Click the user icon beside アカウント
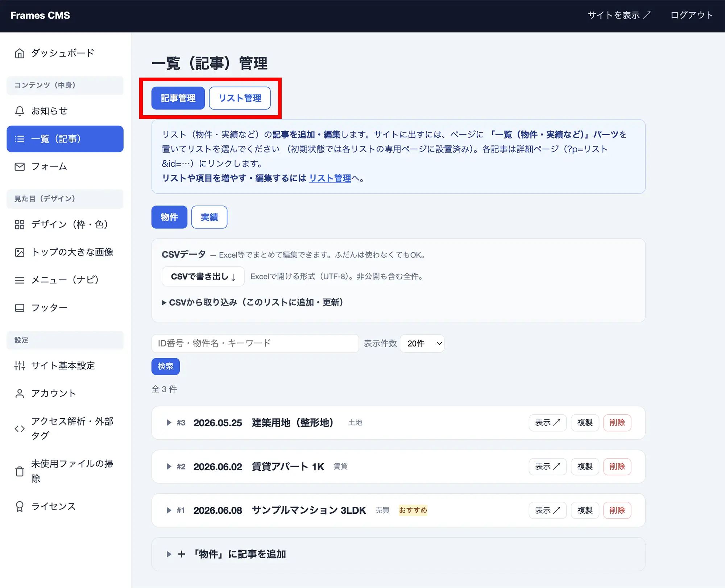 click(x=20, y=394)
